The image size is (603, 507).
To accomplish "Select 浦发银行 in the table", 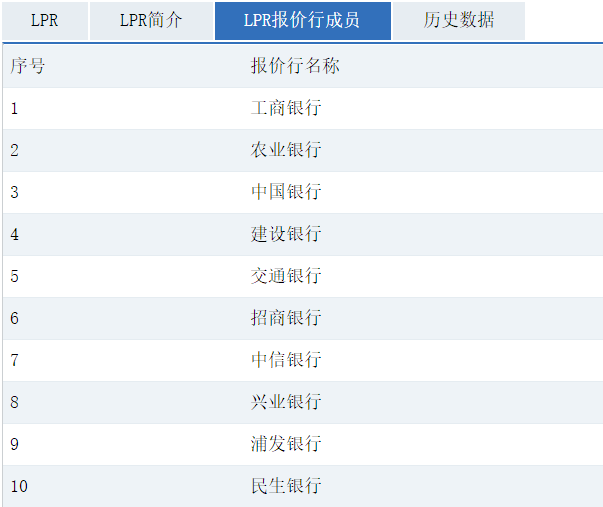I will (286, 444).
